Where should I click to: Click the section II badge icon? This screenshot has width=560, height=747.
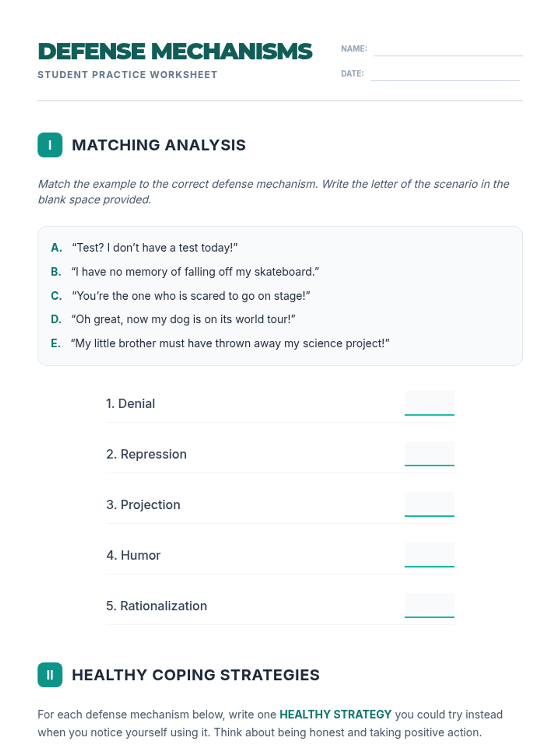[50, 675]
